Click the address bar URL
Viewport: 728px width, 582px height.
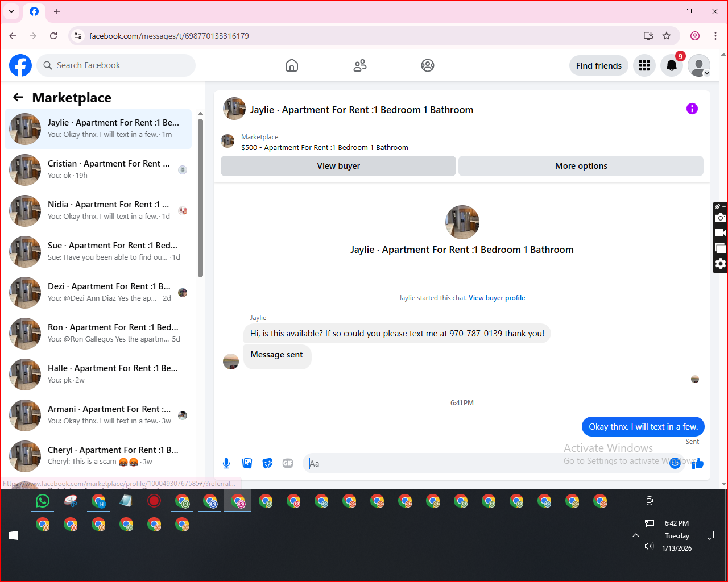click(x=169, y=36)
